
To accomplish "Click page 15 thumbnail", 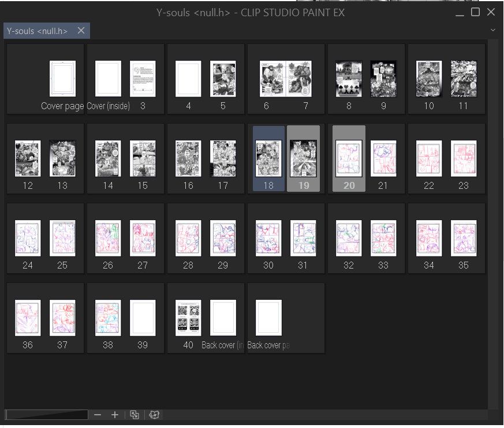I will 143,158.
